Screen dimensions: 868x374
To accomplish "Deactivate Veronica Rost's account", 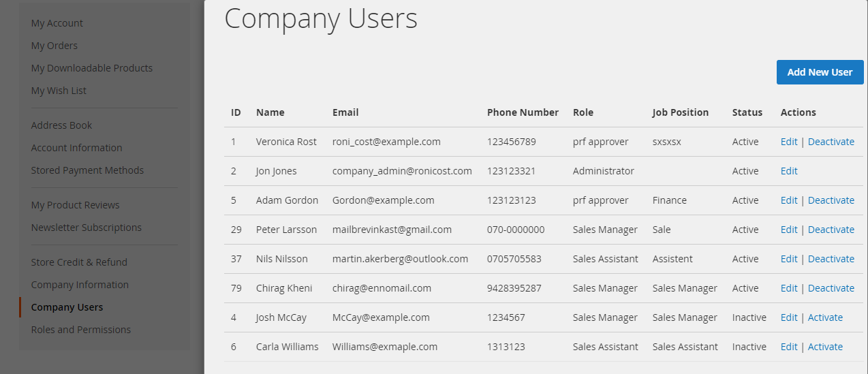I will 831,142.
